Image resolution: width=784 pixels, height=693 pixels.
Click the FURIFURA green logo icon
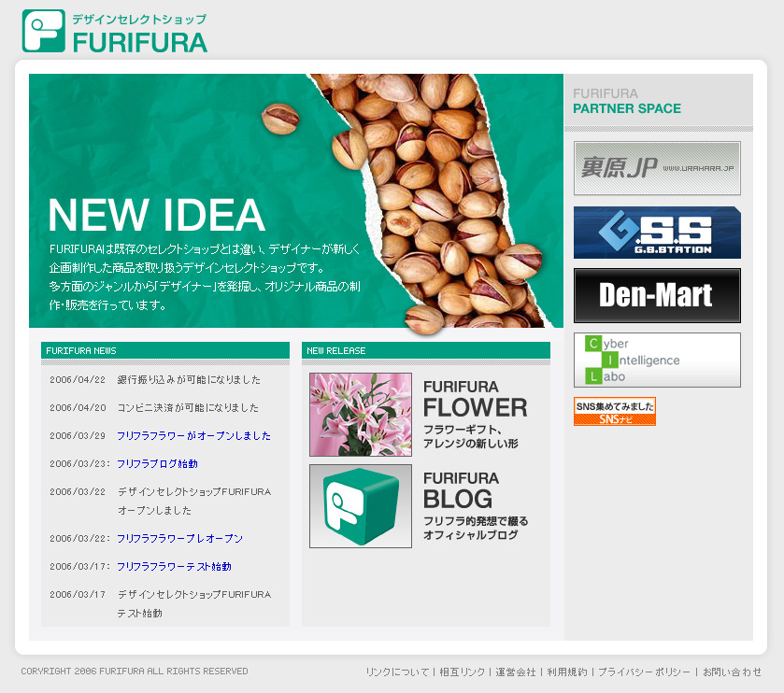click(44, 31)
